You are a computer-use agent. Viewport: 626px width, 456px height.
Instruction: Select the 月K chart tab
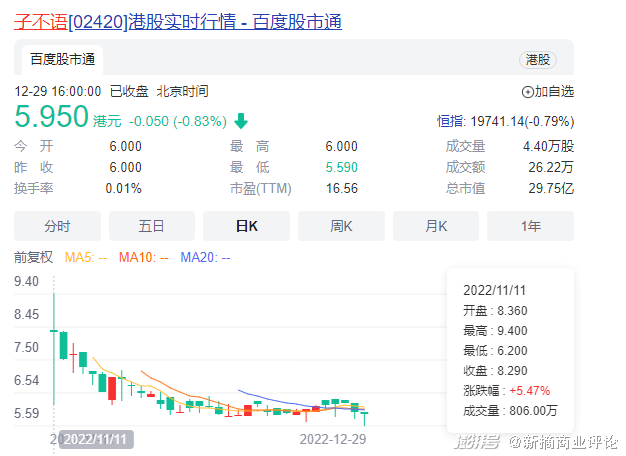[436, 226]
